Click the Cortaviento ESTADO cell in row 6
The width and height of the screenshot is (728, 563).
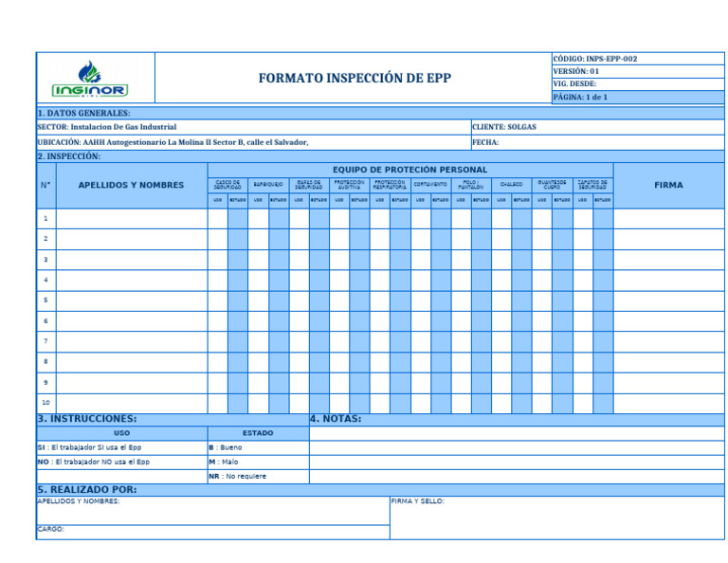pyautogui.click(x=441, y=321)
